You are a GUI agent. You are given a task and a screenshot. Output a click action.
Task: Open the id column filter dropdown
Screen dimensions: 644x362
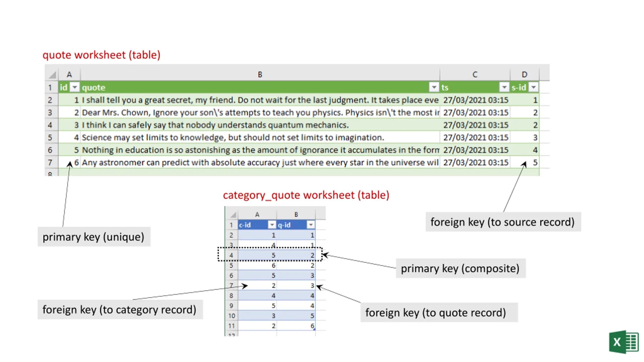coord(74,87)
